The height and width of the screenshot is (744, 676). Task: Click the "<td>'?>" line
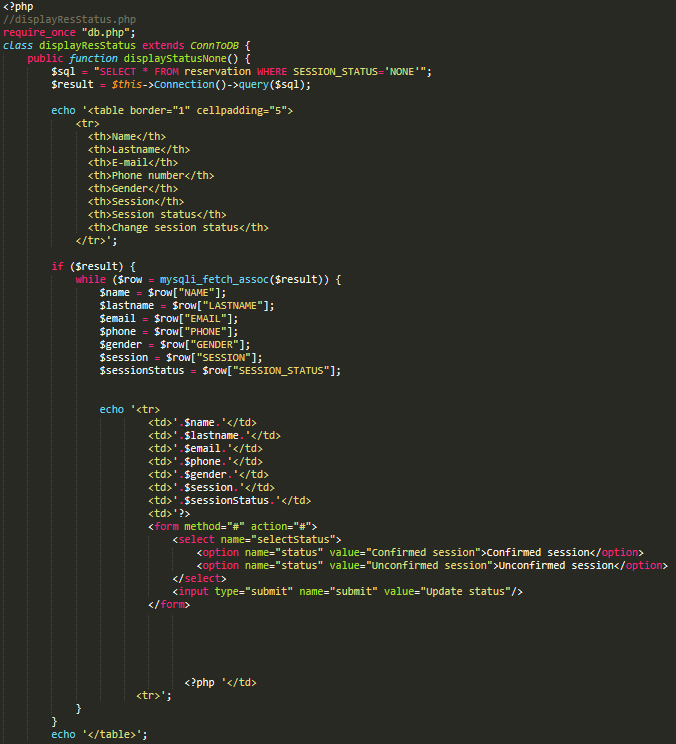coord(169,514)
